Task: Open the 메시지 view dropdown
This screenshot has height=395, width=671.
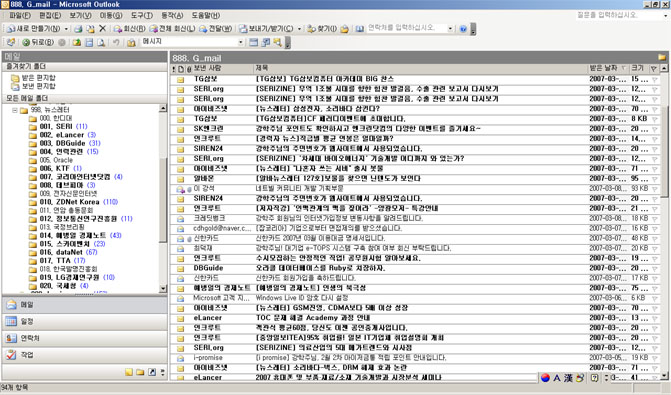Action: point(240,42)
